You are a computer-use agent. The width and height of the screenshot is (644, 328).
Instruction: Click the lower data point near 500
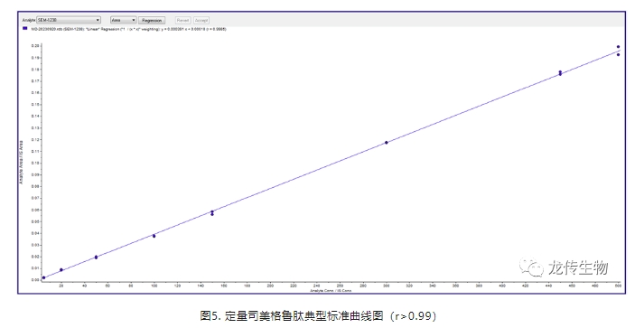618,54
